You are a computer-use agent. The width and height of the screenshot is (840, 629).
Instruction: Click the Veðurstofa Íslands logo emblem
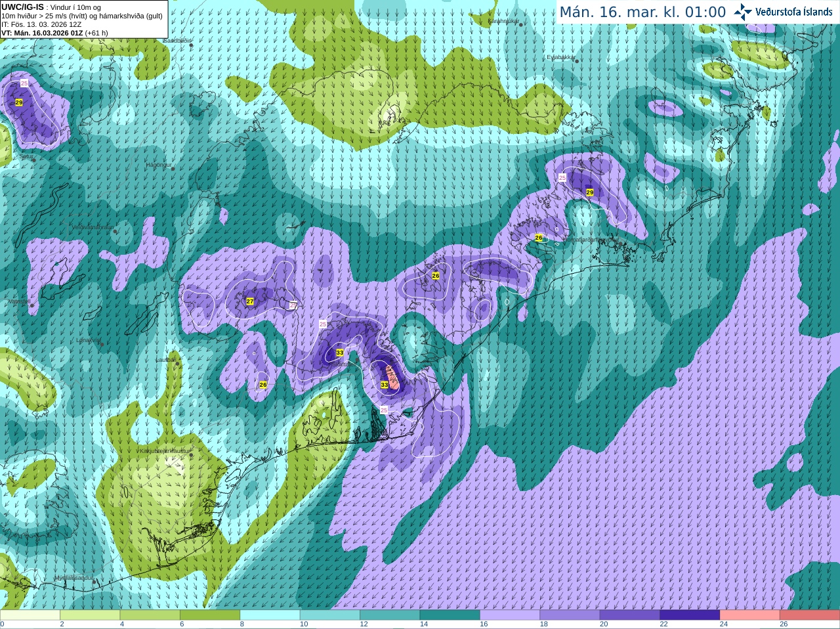click(x=743, y=12)
